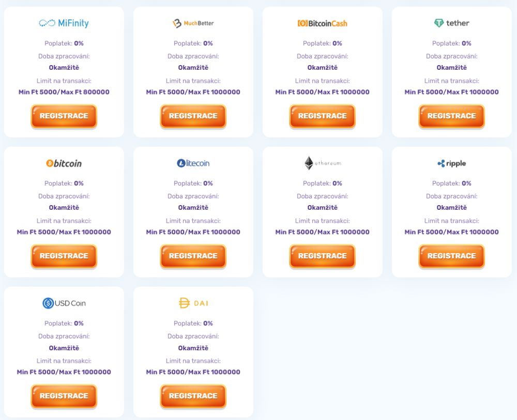Click the MiFinity logo
Screen dimensions: 517x420
pos(64,23)
